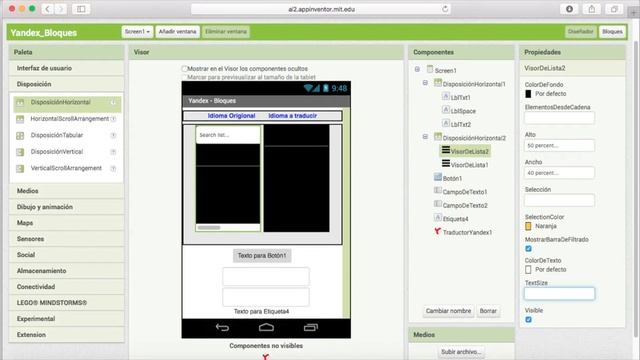The height and width of the screenshot is (360, 640).
Task: Select DisposiciónHorizontal palette component icon
Action: 20,102
